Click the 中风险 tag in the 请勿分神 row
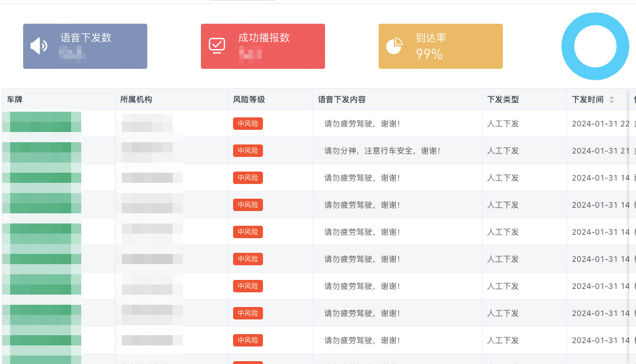This screenshot has height=364, width=636. tap(248, 151)
